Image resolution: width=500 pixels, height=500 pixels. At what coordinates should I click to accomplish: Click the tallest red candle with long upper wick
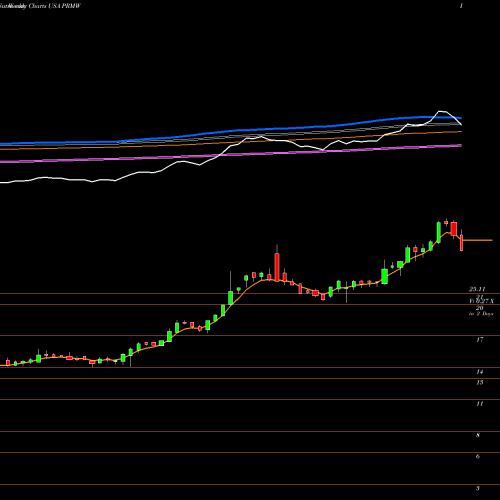tap(277, 266)
